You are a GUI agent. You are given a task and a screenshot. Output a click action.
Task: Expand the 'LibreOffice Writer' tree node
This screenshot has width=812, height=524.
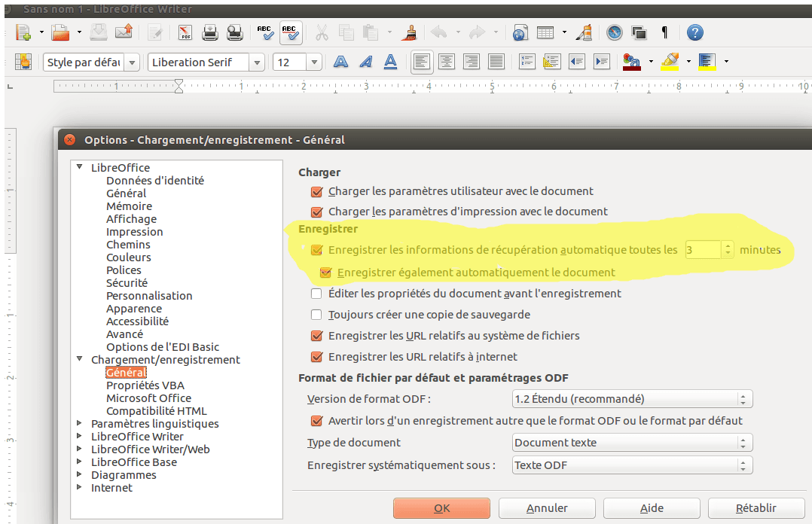pos(81,437)
